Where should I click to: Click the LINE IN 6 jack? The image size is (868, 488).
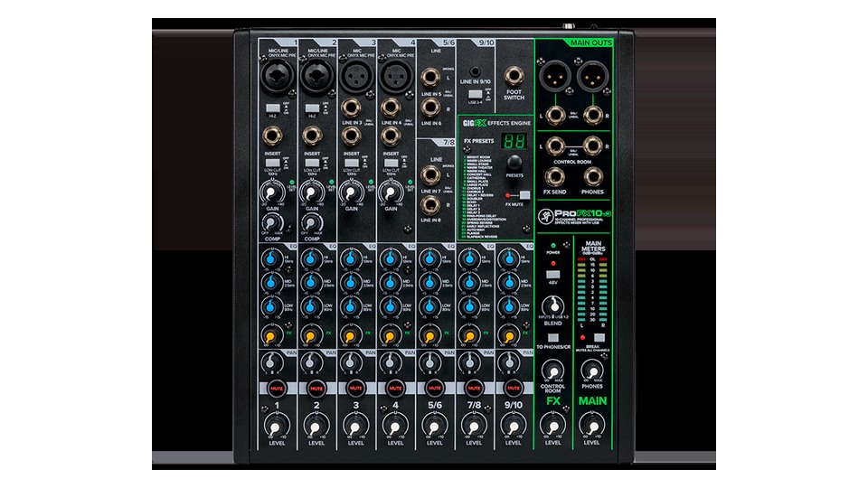(x=430, y=108)
